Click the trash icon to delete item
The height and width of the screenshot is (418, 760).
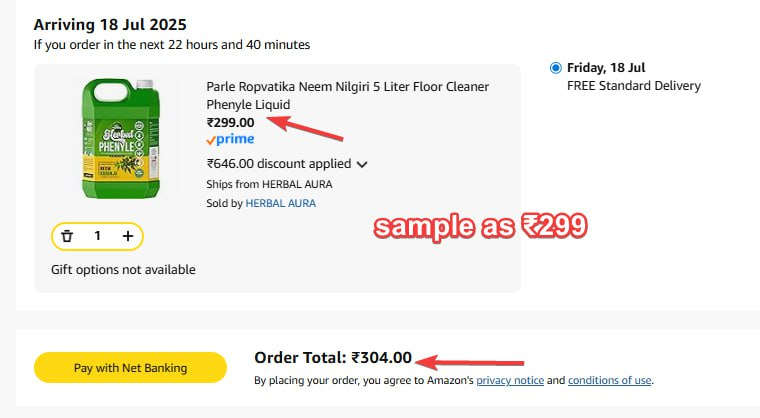point(67,236)
